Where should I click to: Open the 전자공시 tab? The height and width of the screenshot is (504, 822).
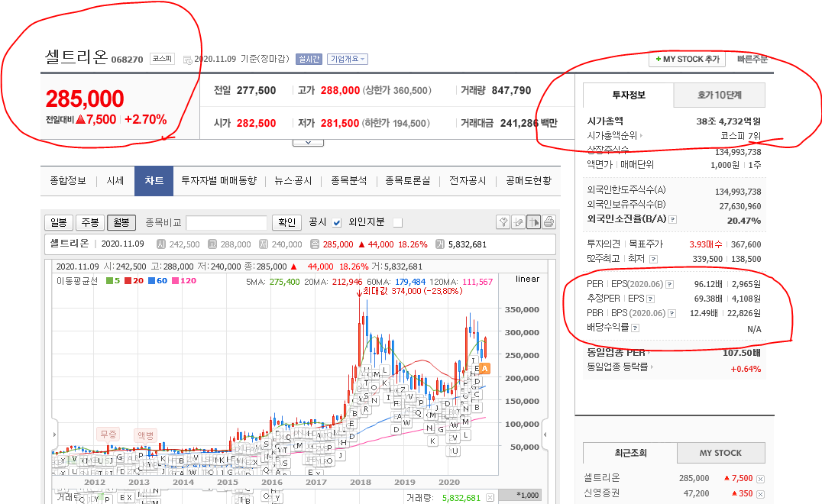[x=468, y=181]
